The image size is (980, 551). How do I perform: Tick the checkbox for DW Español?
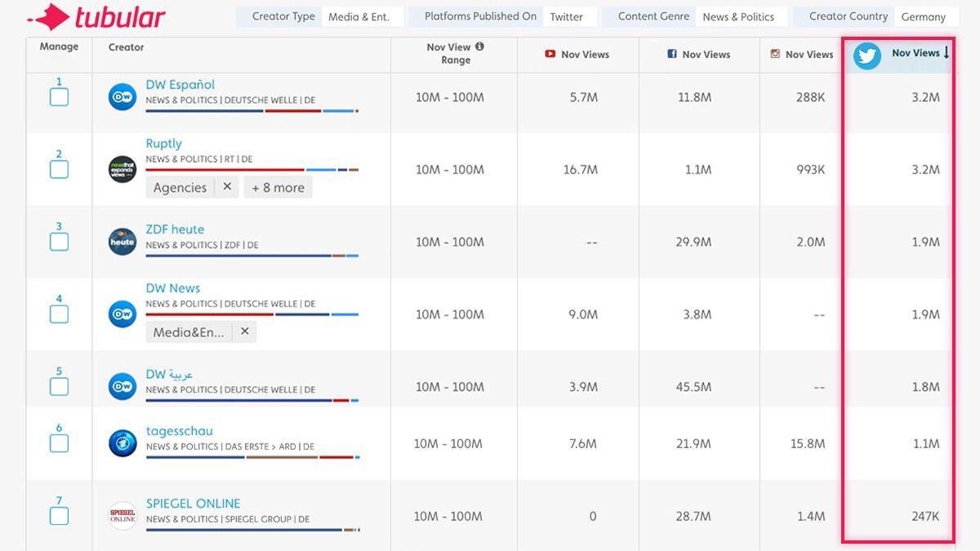[59, 97]
